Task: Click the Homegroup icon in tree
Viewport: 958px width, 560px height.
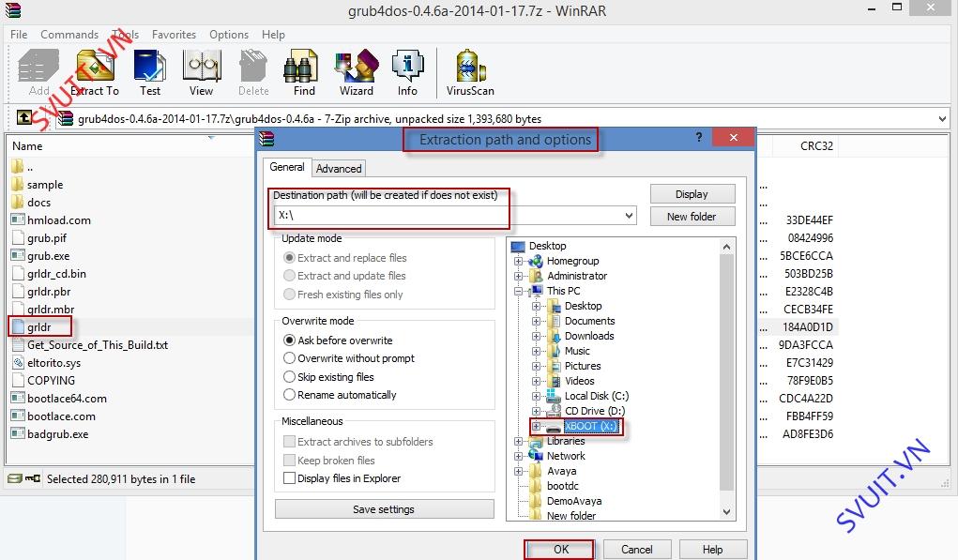Action: [x=536, y=261]
